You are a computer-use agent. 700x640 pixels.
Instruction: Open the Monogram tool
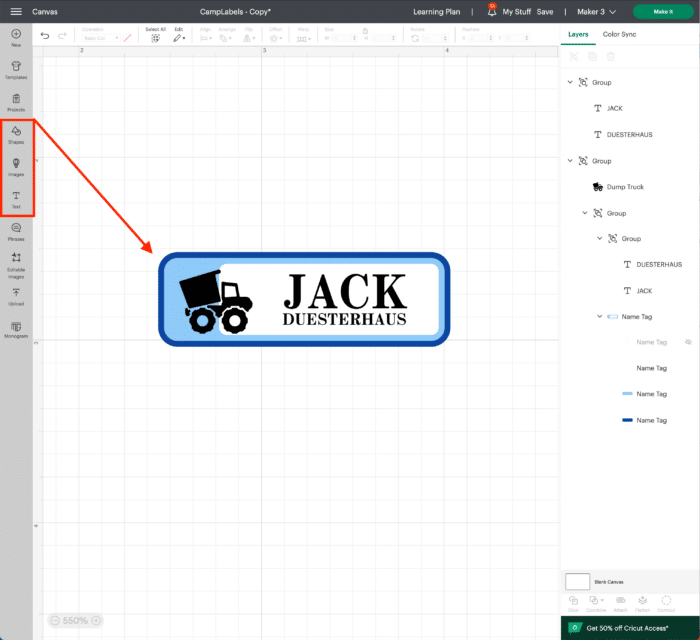(x=16, y=329)
